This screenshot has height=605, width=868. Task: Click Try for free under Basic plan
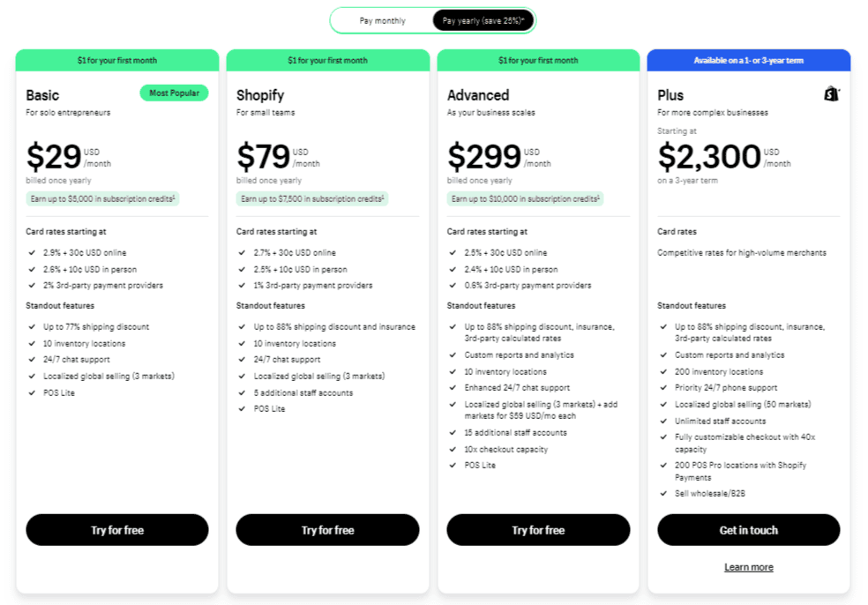117,530
